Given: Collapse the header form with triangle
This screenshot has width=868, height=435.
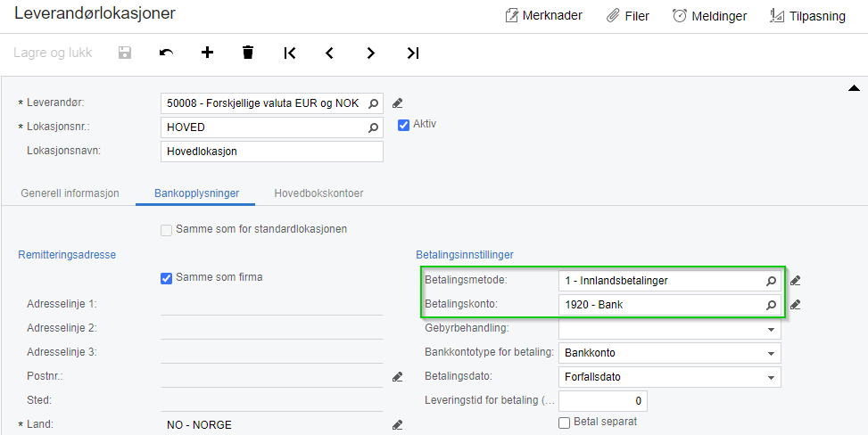Looking at the screenshot, I should (854, 88).
